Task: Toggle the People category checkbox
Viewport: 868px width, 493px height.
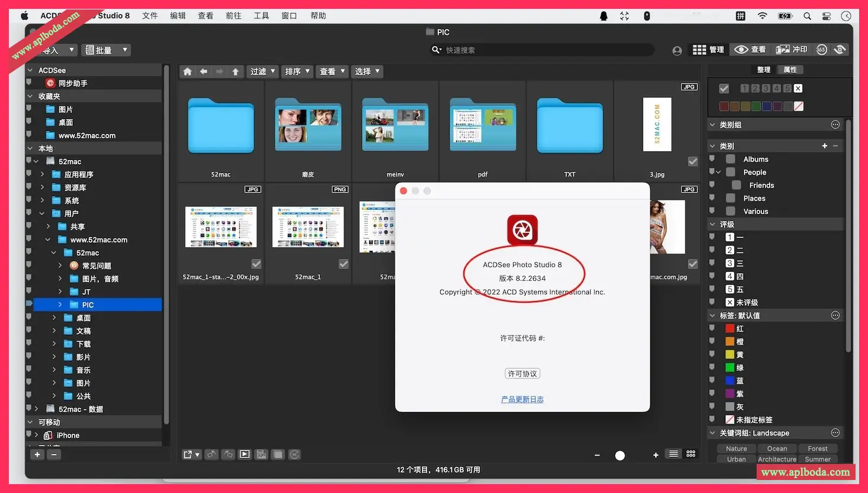Action: (x=731, y=172)
